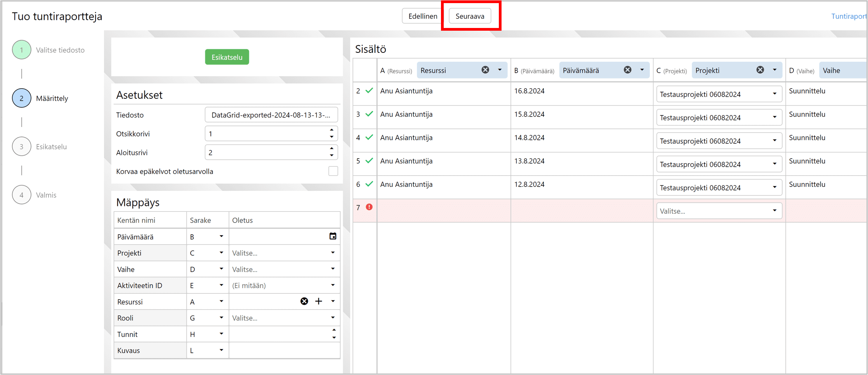Toggle Korvaa epäkelvot oletusarvolla checkbox
The height and width of the screenshot is (375, 868).
(x=333, y=171)
